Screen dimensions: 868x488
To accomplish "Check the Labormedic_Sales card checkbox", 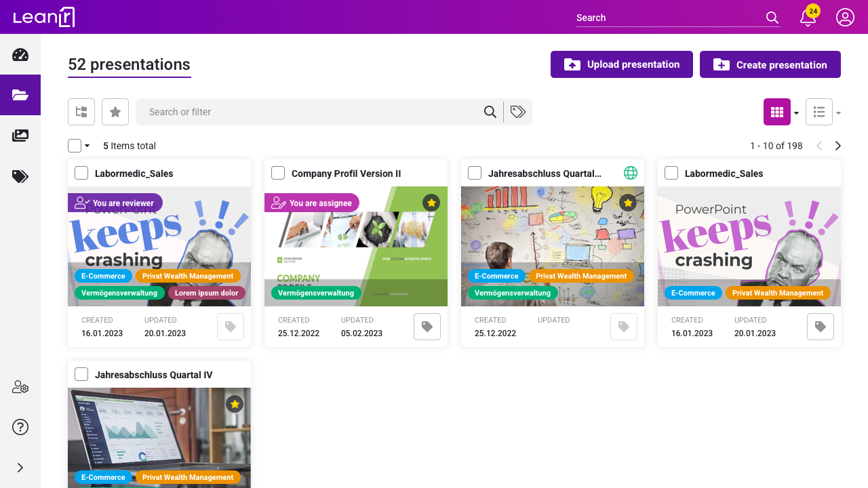I will (81, 172).
